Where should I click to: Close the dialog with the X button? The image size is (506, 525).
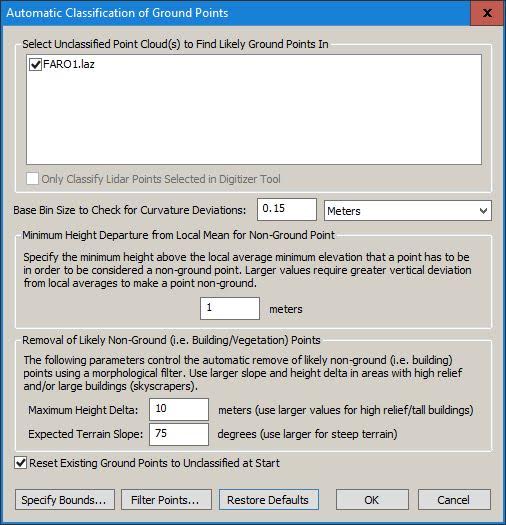[x=488, y=13]
